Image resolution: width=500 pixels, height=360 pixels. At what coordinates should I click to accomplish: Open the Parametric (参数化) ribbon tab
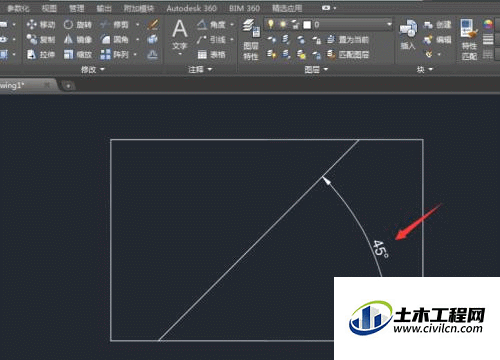tap(19, 8)
